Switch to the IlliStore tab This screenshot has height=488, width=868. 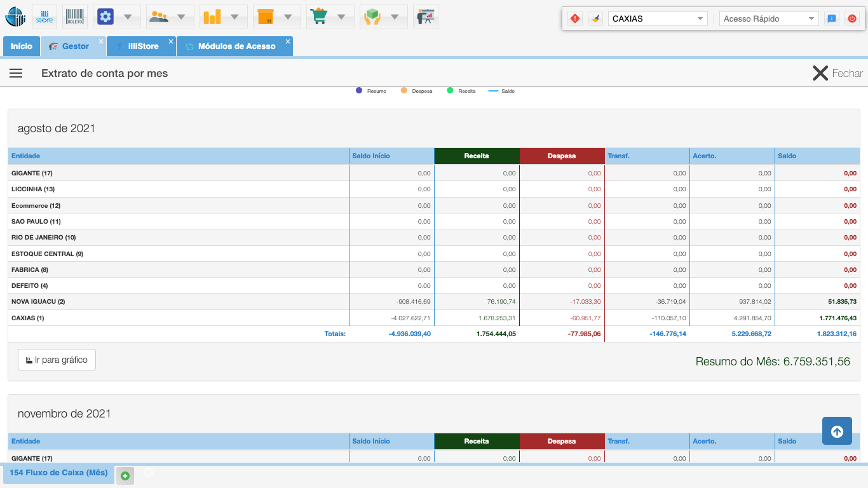point(142,46)
